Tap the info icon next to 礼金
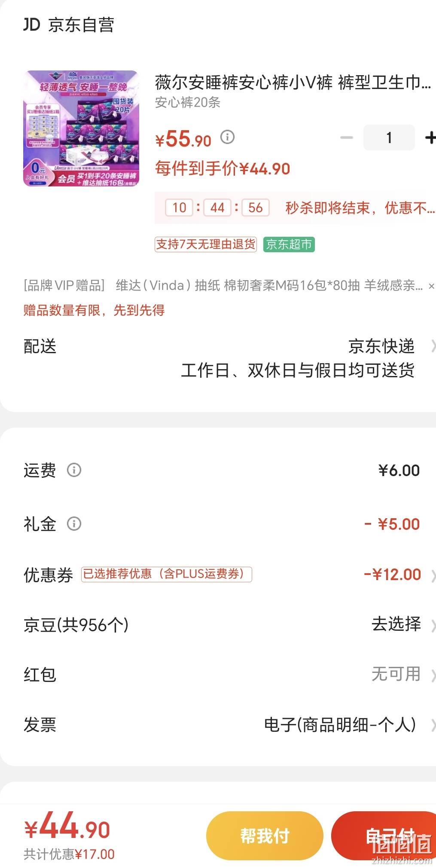The image size is (436, 868). point(74,523)
